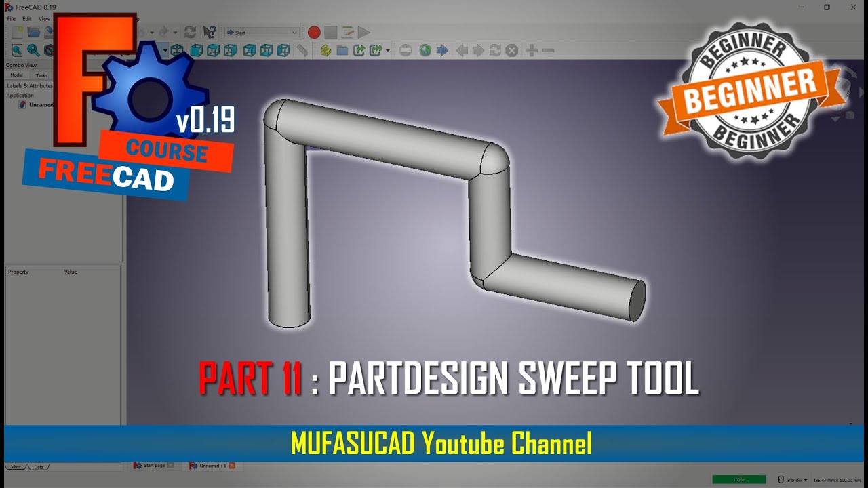The width and height of the screenshot is (868, 488).
Task: Click the New document icon
Action: [x=17, y=32]
